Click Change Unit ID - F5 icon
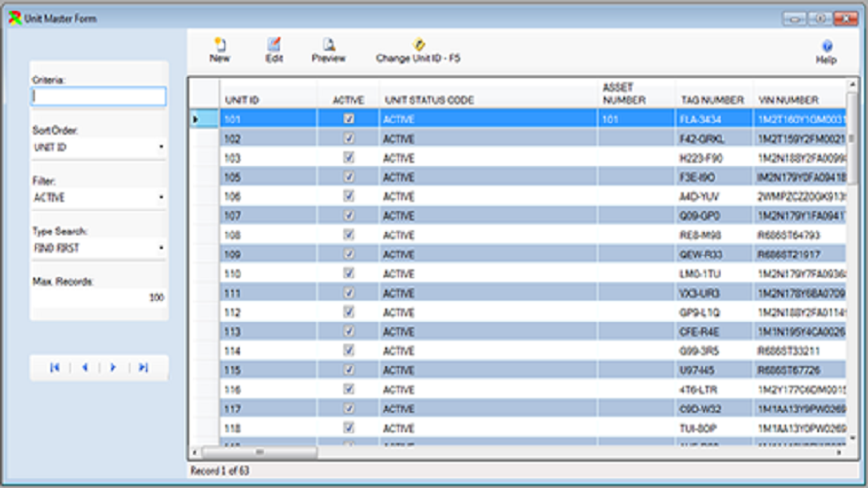The width and height of the screenshot is (868, 488). tap(418, 45)
